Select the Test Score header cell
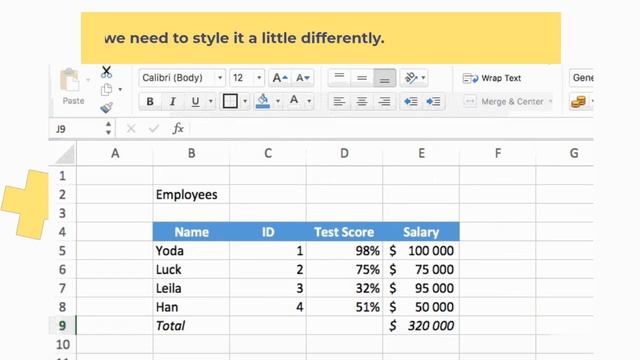Screen dimensions: 640x360 (x=344, y=232)
